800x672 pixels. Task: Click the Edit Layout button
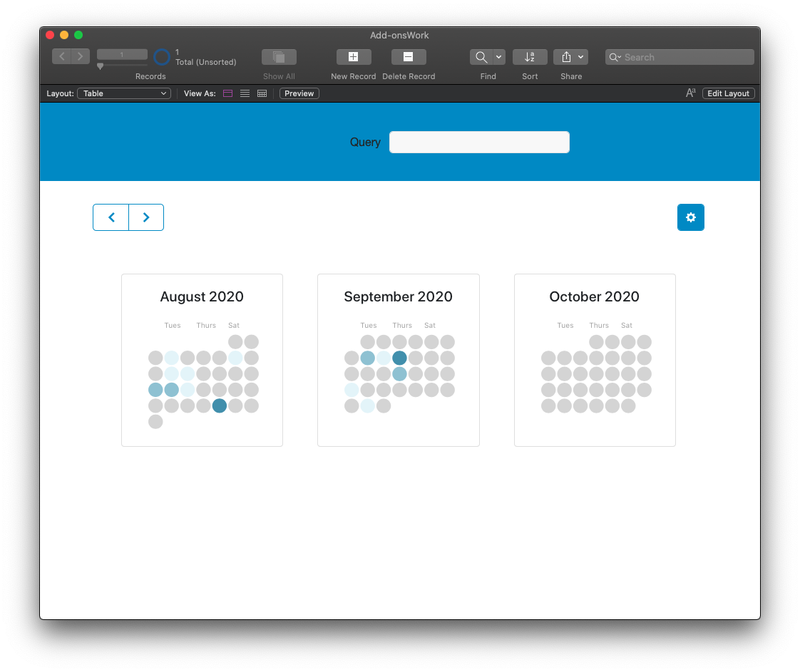point(728,93)
